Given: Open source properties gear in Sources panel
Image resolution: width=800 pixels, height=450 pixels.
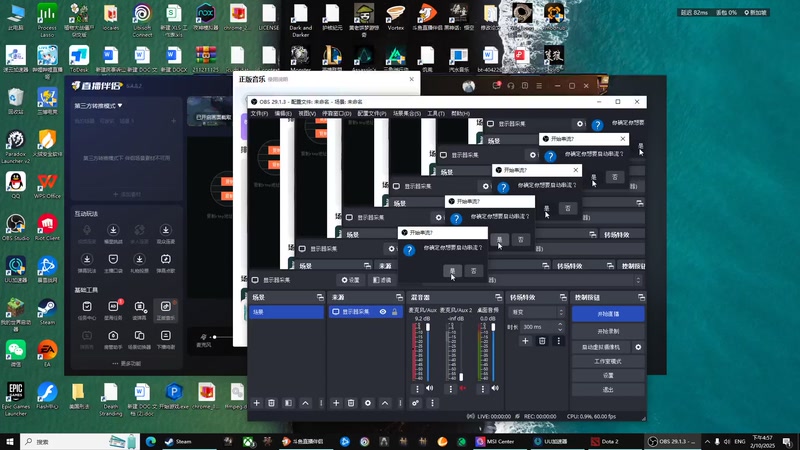Looking at the screenshot, I should [x=368, y=403].
